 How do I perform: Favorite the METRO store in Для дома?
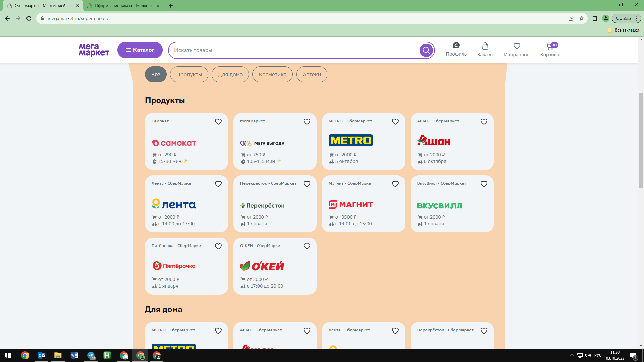[218, 331]
